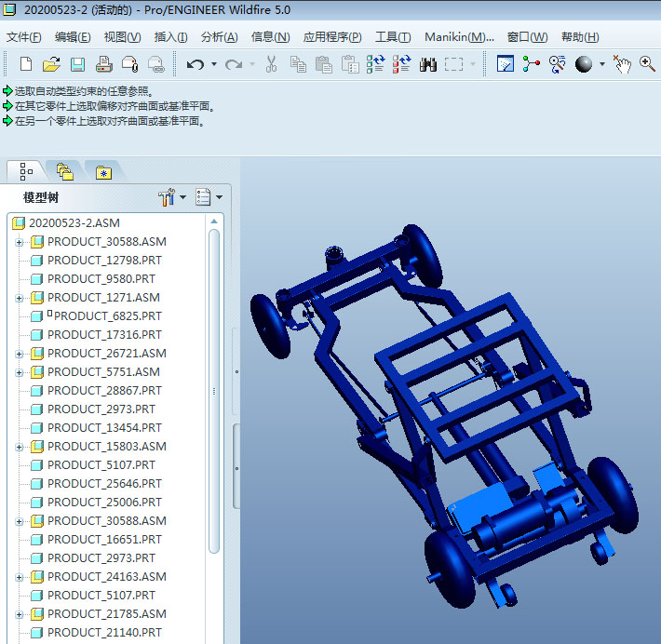Click the New file icon
Screen dimensions: 661x644
pos(26,64)
